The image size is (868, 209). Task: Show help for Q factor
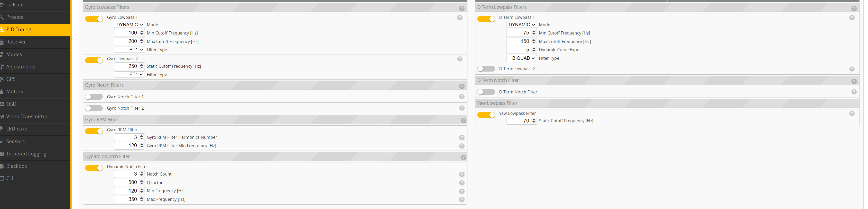[x=462, y=183]
